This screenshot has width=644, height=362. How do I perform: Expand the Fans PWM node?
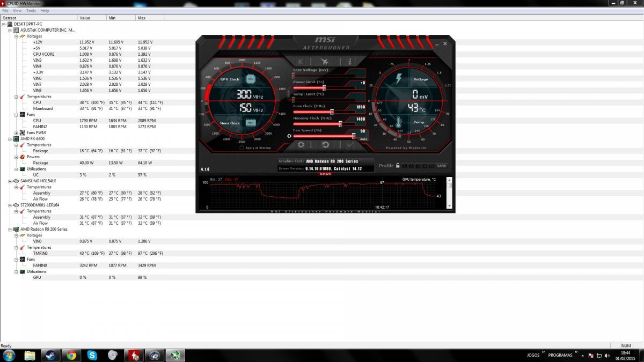point(16,132)
